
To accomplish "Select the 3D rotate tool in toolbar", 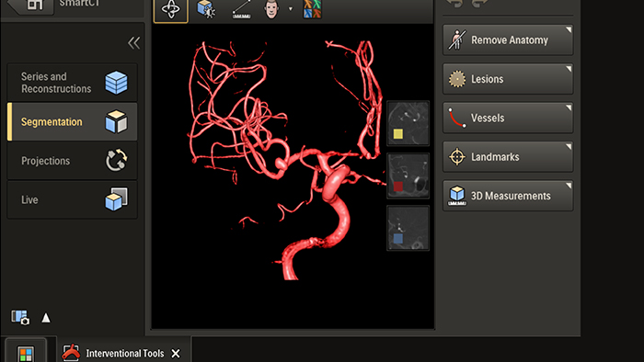I will (171, 9).
